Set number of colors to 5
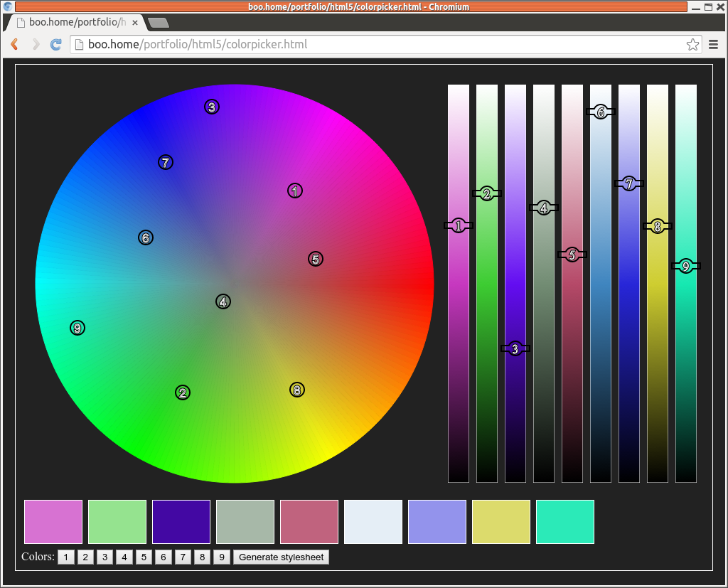 point(144,557)
